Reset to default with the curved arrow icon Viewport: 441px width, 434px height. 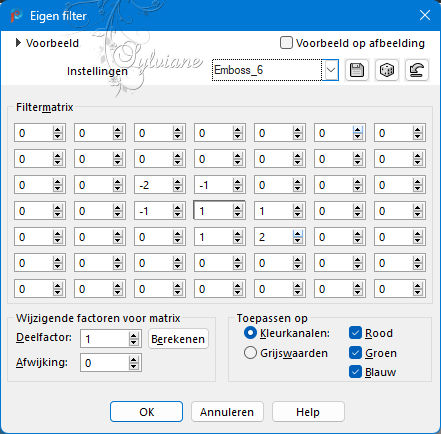tap(417, 70)
